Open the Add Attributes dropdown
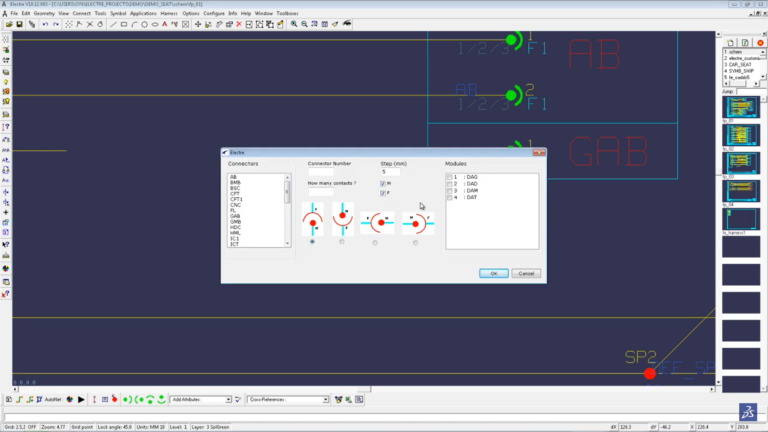The image size is (768, 432). coord(228,400)
